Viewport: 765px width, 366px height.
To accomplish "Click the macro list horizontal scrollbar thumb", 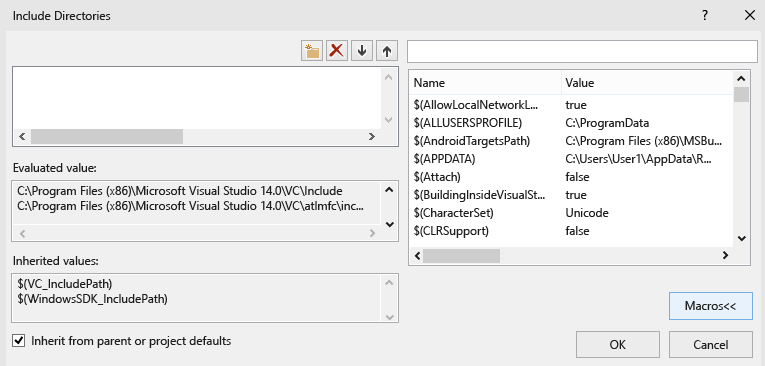I will click(x=461, y=255).
